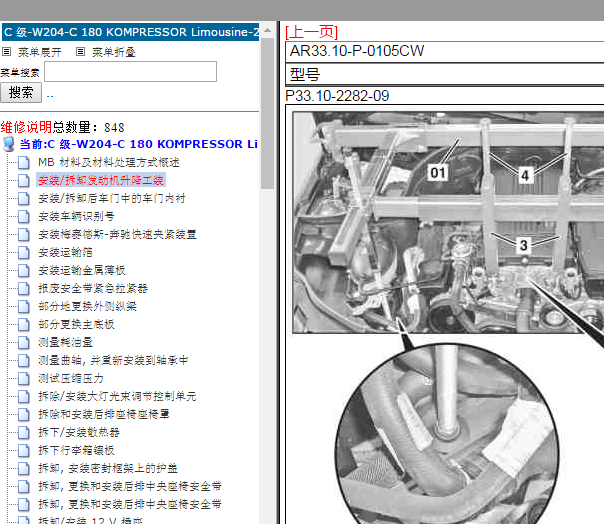Open 安装运输箍 entry
Screen dimensions: 604x524
click(65, 252)
